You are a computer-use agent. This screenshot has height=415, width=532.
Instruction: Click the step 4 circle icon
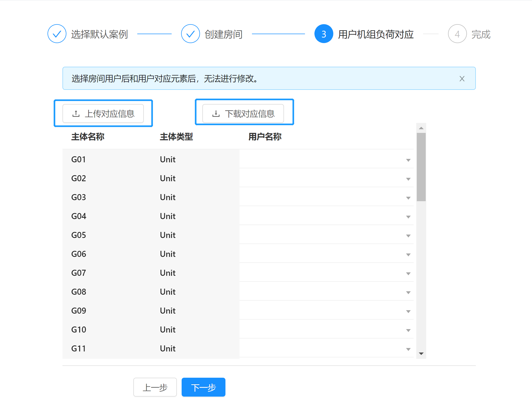click(457, 34)
